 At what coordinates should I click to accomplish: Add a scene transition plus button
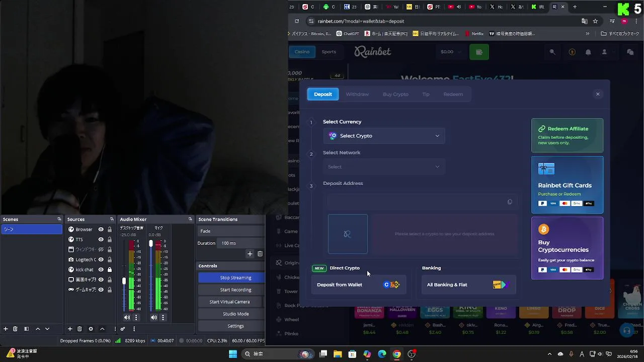[250, 254]
